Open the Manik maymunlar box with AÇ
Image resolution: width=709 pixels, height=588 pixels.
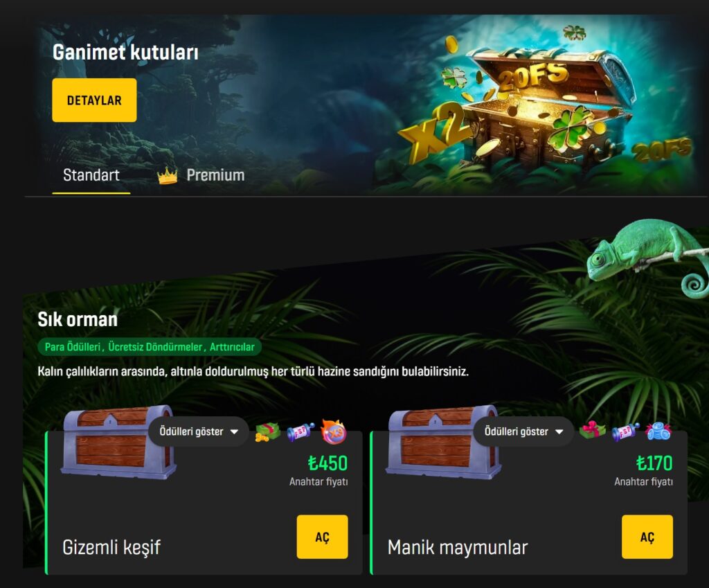[x=647, y=537]
